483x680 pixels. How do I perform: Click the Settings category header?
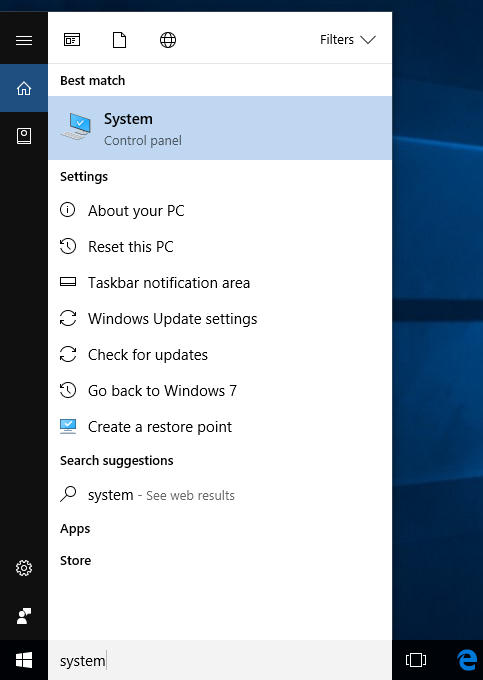pyautogui.click(x=84, y=177)
